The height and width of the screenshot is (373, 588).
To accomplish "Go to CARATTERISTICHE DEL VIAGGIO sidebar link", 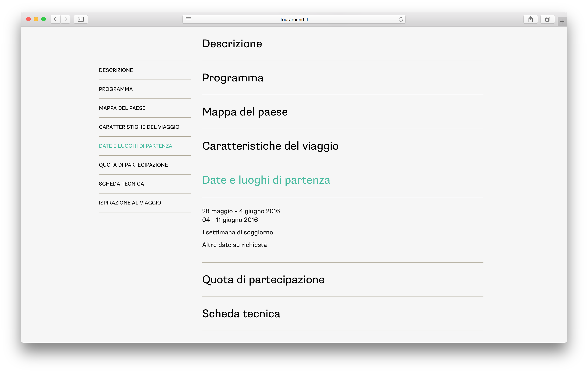I will 139,127.
